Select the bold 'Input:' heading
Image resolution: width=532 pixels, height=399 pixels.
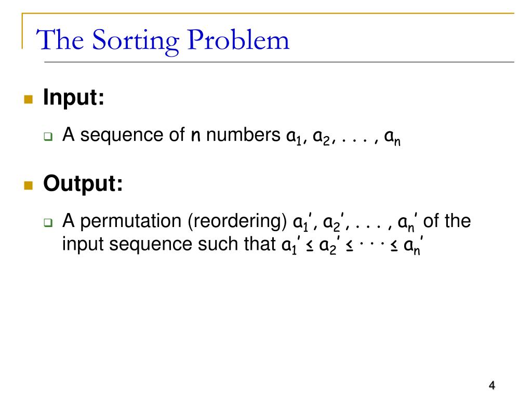click(x=74, y=97)
